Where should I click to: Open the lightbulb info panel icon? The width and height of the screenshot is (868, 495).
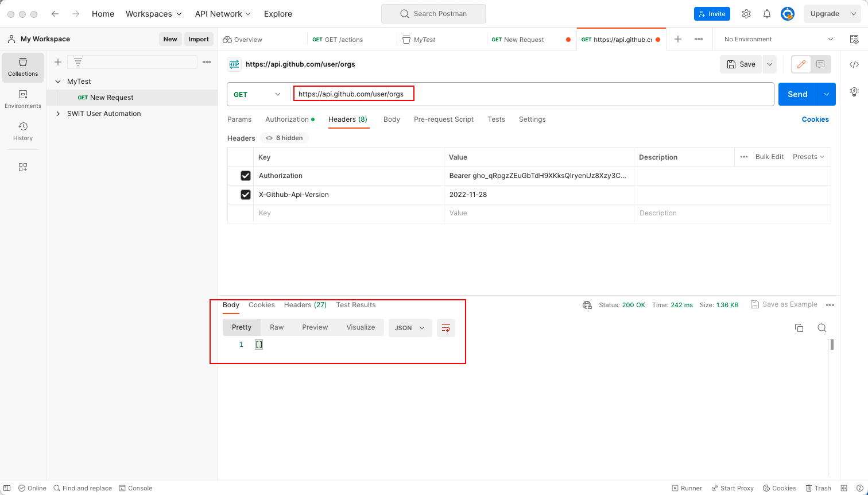coord(854,91)
